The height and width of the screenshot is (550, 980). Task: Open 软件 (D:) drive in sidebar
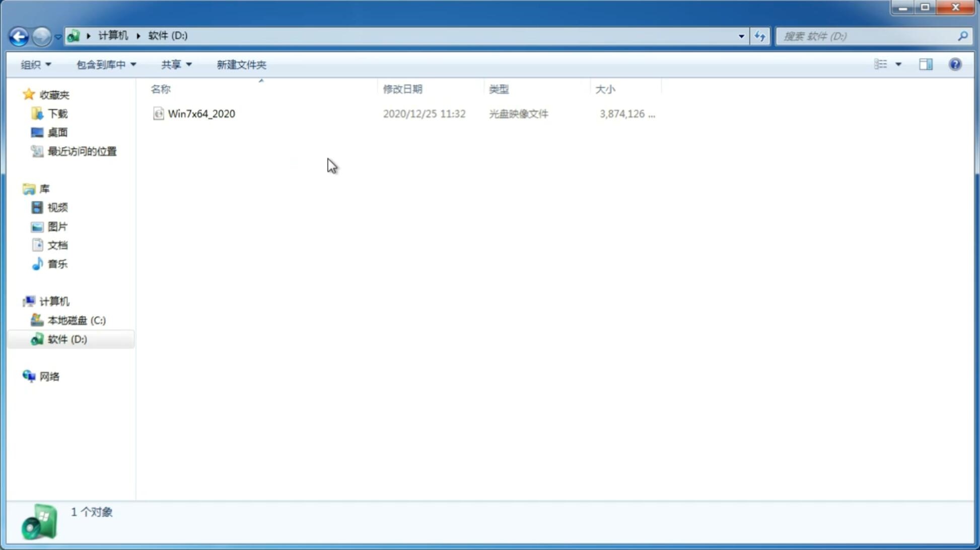pyautogui.click(x=67, y=339)
